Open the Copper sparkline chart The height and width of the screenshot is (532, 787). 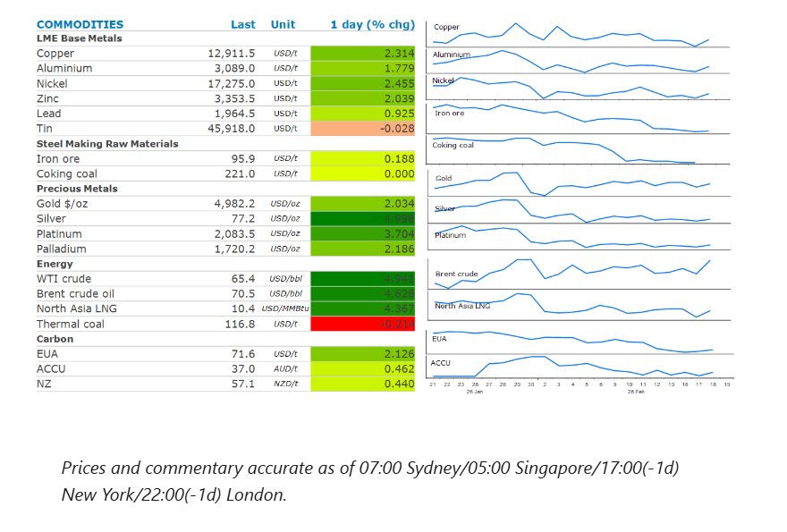(x=578, y=34)
